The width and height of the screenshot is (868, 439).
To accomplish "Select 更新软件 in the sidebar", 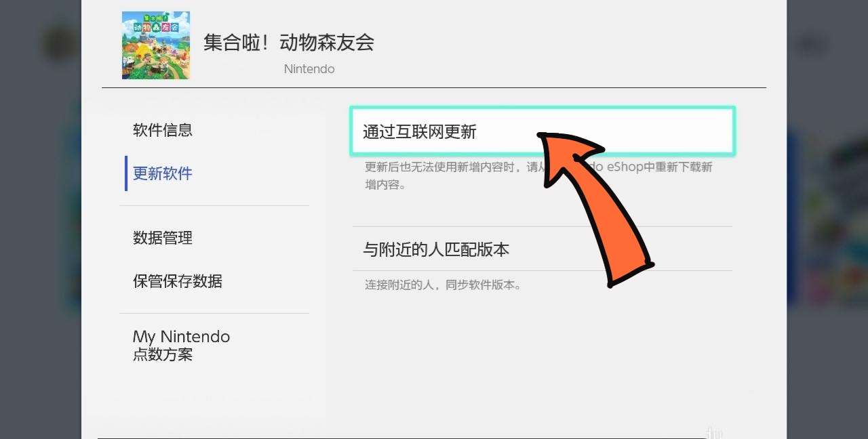I will point(163,173).
